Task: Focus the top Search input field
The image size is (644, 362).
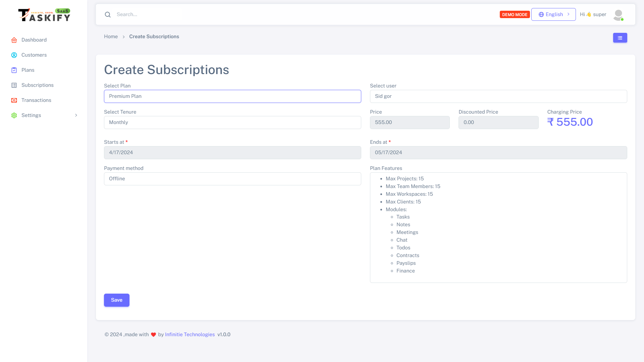Action: 235,15
